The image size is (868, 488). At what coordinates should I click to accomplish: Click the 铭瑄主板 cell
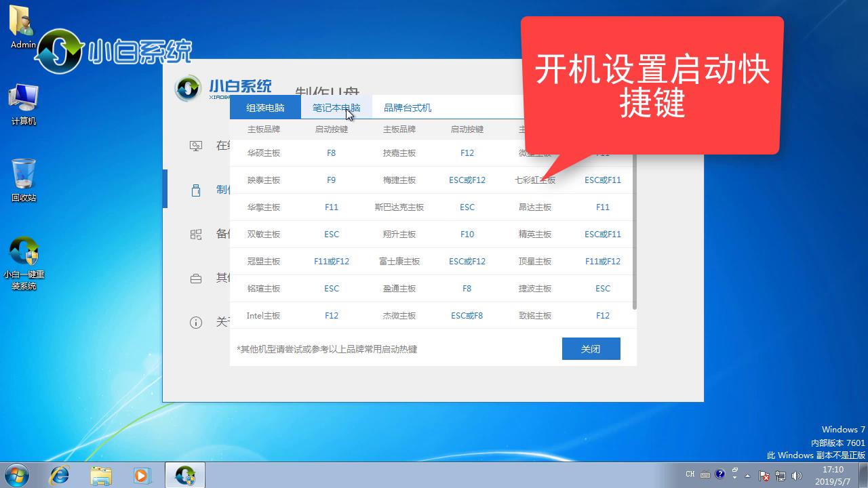(264, 288)
